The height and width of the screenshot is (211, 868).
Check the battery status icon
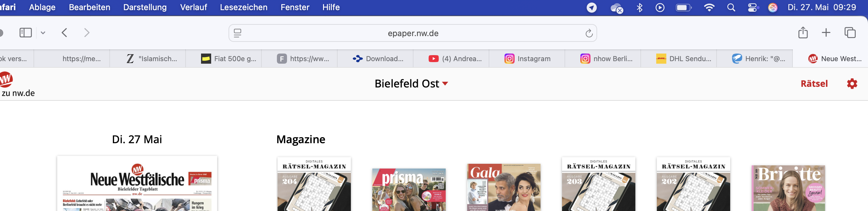point(683,7)
